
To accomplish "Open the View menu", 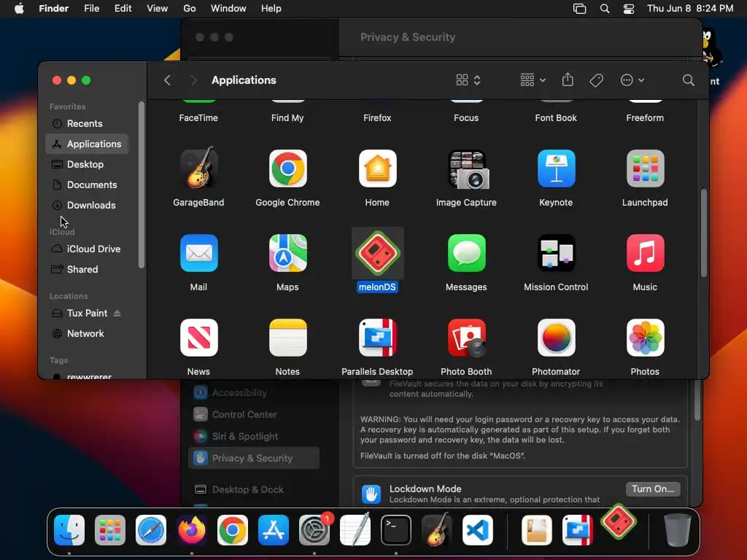I will click(x=158, y=9).
